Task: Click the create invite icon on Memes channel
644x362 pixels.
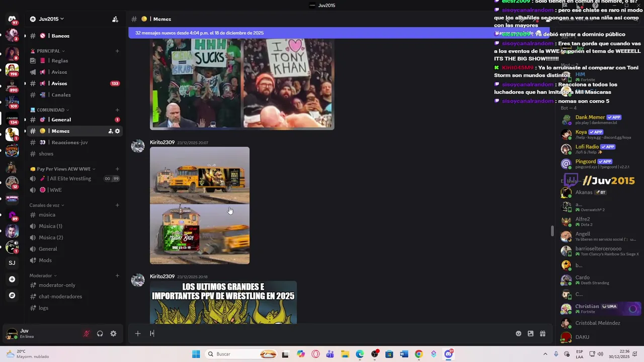Action: pos(111,131)
